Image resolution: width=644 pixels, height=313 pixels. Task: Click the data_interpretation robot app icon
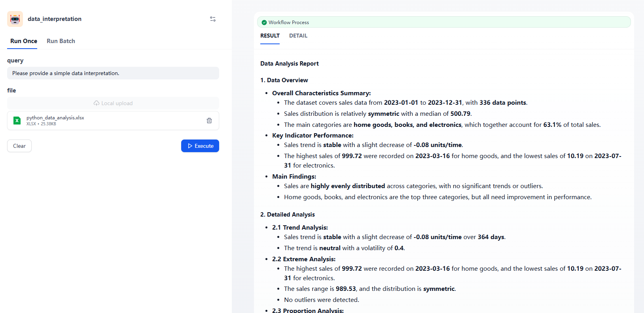pyautogui.click(x=15, y=19)
